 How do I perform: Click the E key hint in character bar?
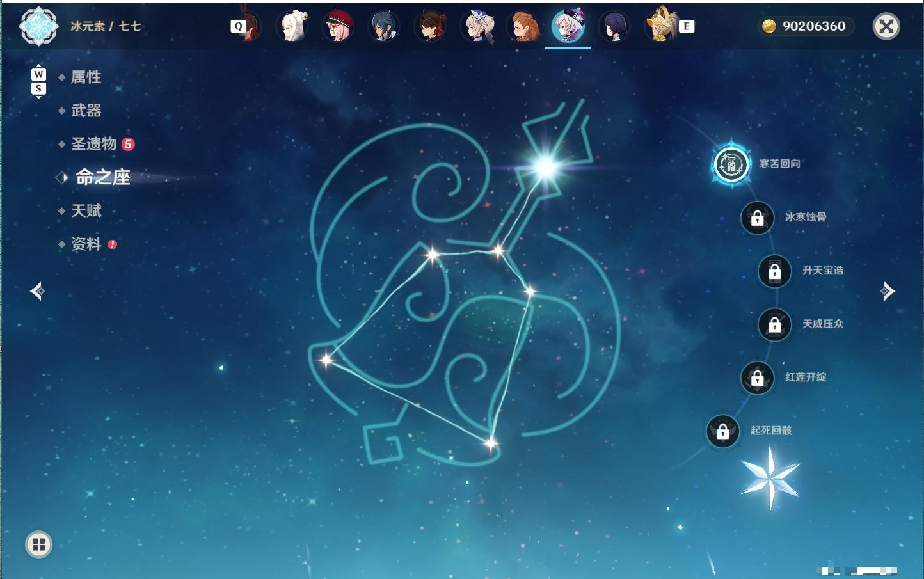pos(687,26)
